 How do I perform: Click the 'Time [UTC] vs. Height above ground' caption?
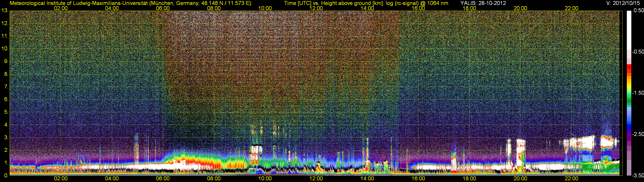tap(366, 3)
